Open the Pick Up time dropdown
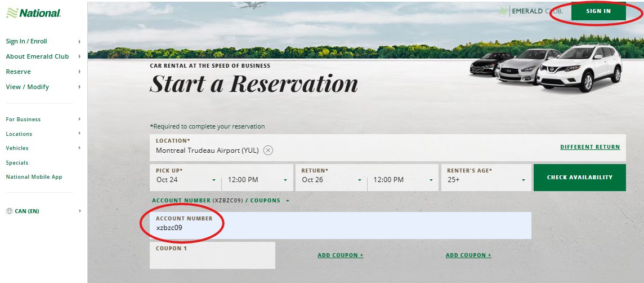Image resolution: width=644 pixels, height=283 pixels. pyautogui.click(x=257, y=180)
